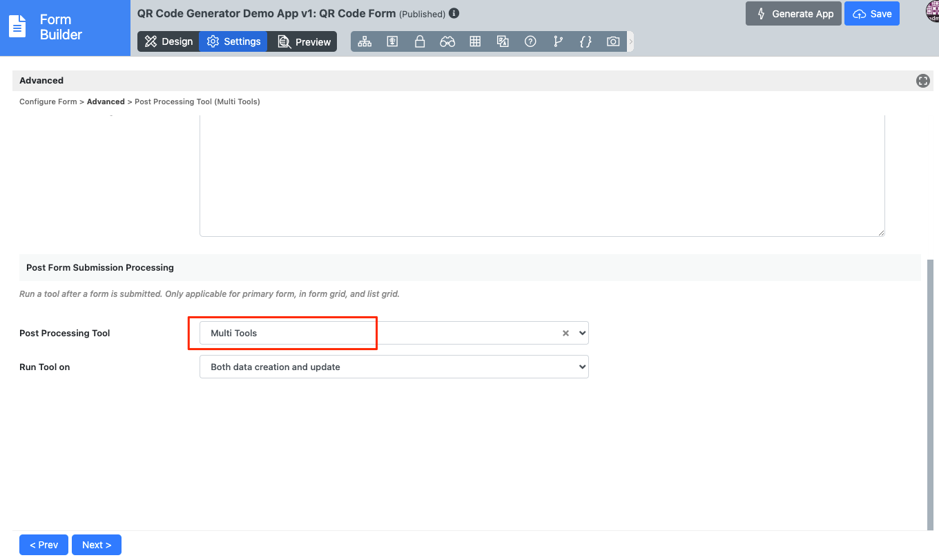The height and width of the screenshot is (560, 939).
Task: Switch to the Preview tab
Action: (304, 41)
